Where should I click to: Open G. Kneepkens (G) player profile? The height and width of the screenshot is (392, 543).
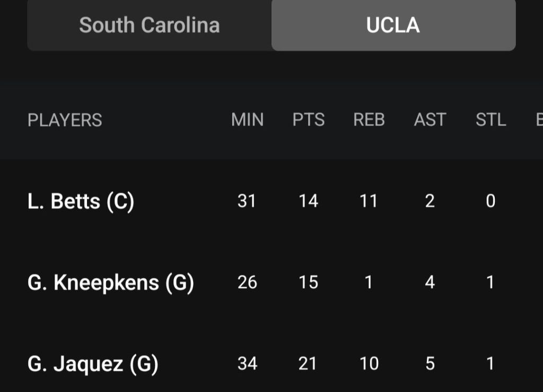(110, 283)
